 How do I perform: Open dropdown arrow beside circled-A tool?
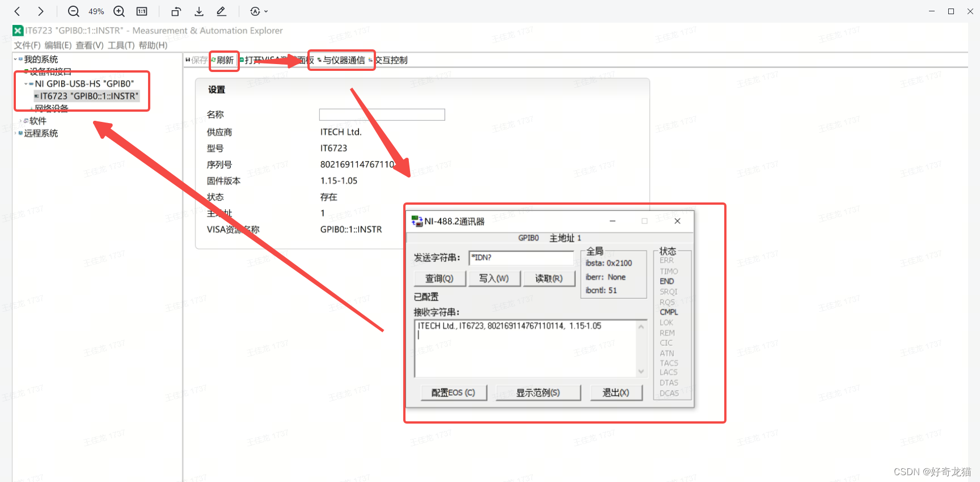click(266, 11)
